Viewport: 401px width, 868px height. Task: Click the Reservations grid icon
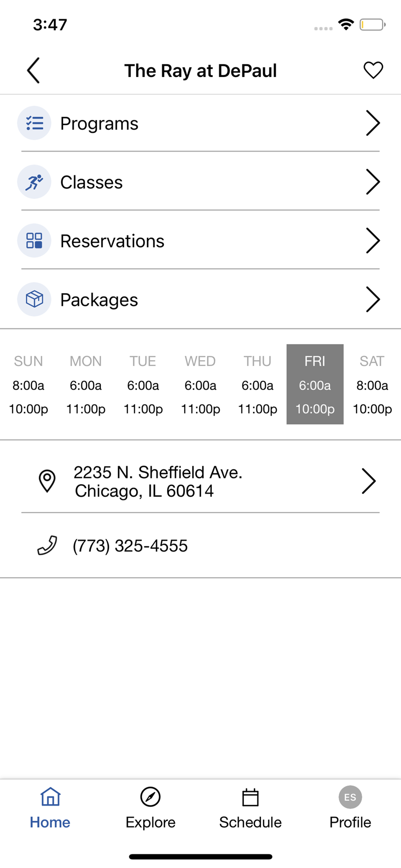pos(34,240)
